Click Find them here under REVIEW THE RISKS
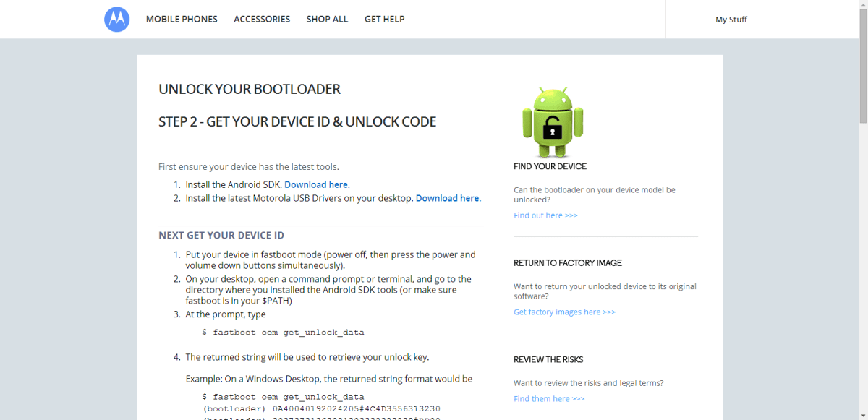 [x=549, y=398]
